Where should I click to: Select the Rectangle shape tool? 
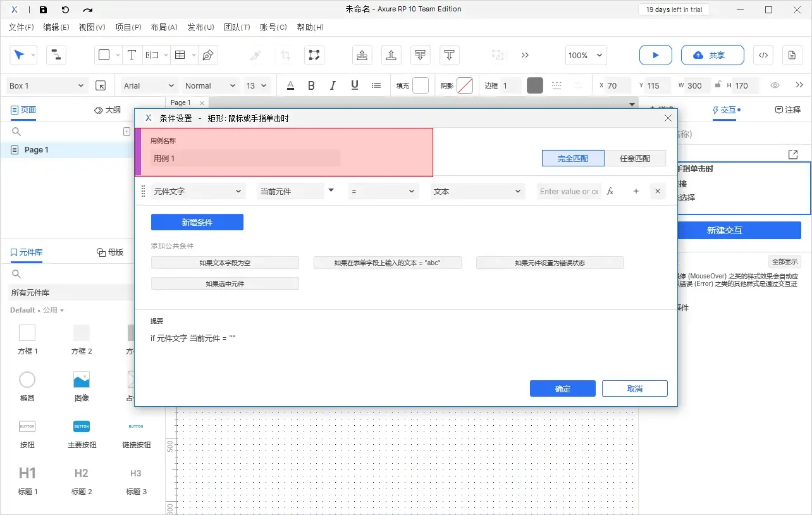coord(104,55)
